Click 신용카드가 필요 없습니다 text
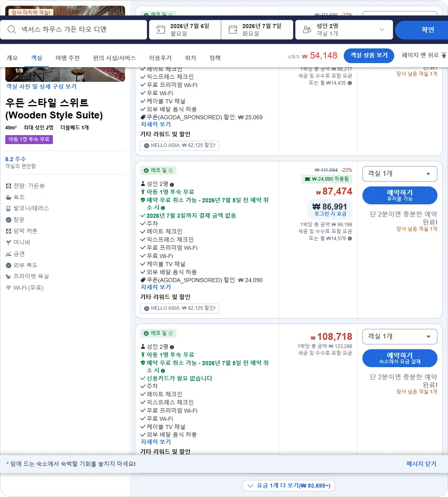This screenshot has width=448, height=497. point(180,379)
